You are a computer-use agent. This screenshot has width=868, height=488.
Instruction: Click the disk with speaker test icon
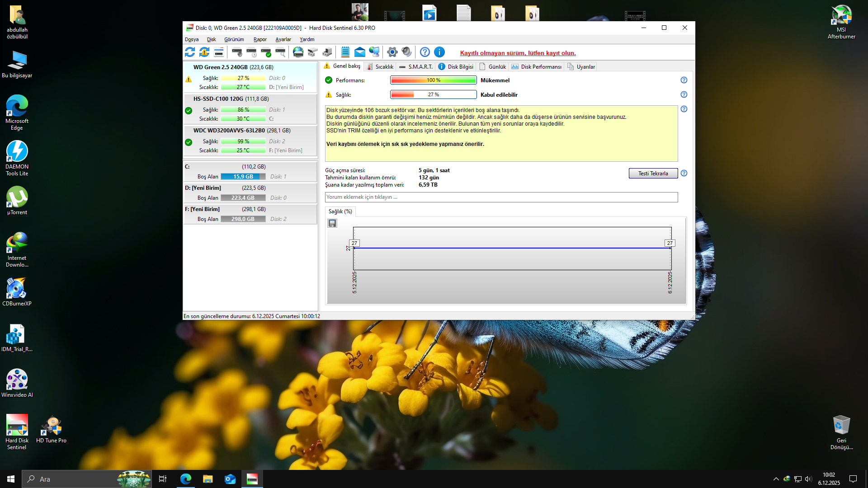(237, 52)
